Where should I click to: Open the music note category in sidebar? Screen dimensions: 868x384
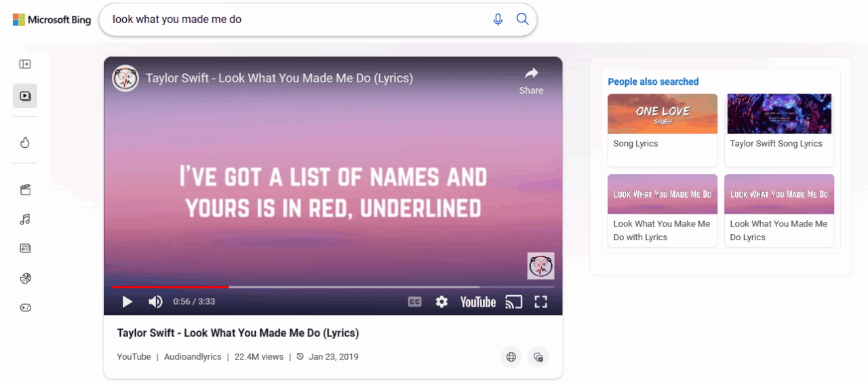[x=25, y=219]
